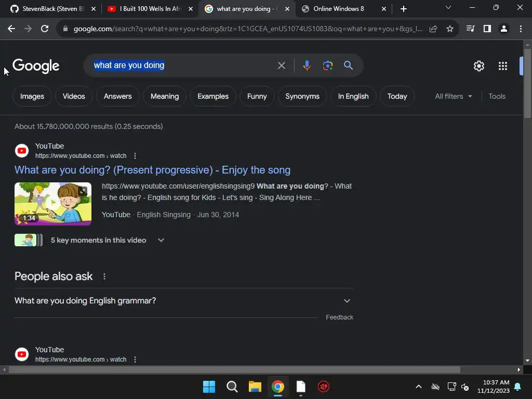Switch to I Built 100 Wells YouTube tab
Screen dimensions: 532x399
pos(146,9)
